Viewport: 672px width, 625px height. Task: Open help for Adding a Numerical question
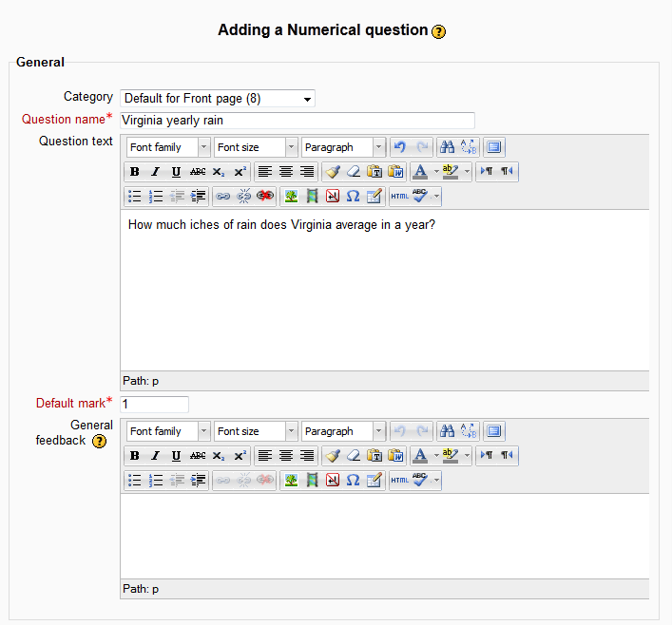tap(438, 31)
